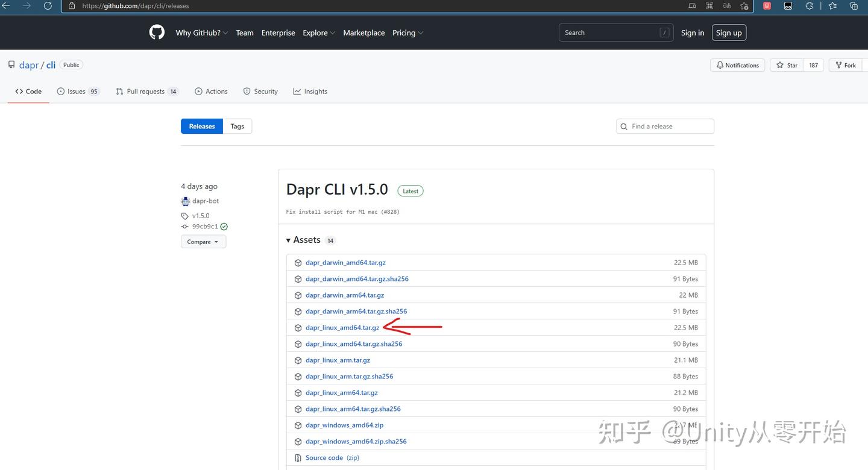View the Insights tab
Image resolution: width=868 pixels, height=470 pixels.
coord(310,92)
